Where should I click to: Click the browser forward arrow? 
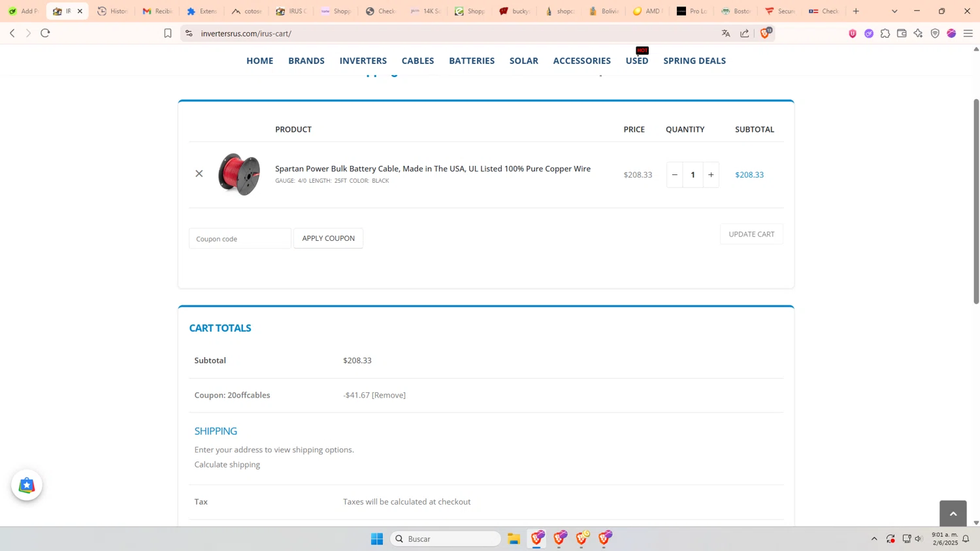pyautogui.click(x=28, y=33)
